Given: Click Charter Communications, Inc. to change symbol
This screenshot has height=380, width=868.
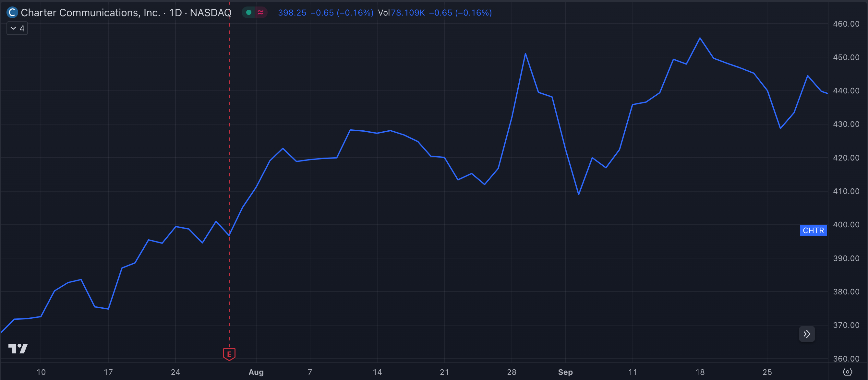Looking at the screenshot, I should point(90,12).
